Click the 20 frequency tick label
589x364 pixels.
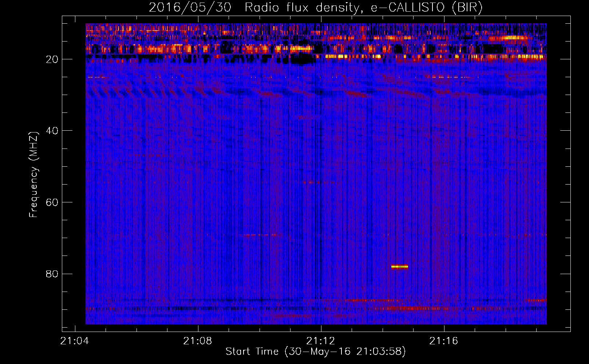click(52, 59)
